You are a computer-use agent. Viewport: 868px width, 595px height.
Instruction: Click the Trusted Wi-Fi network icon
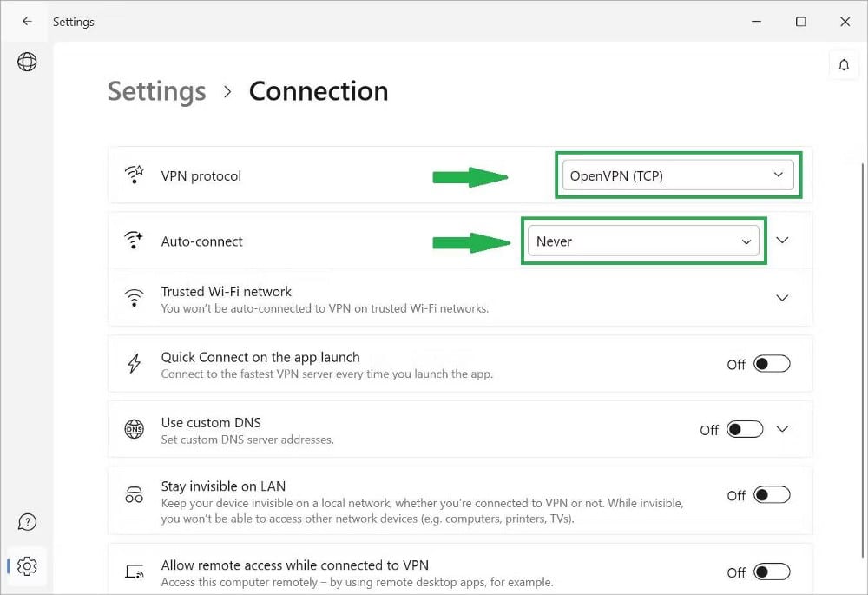pos(134,297)
